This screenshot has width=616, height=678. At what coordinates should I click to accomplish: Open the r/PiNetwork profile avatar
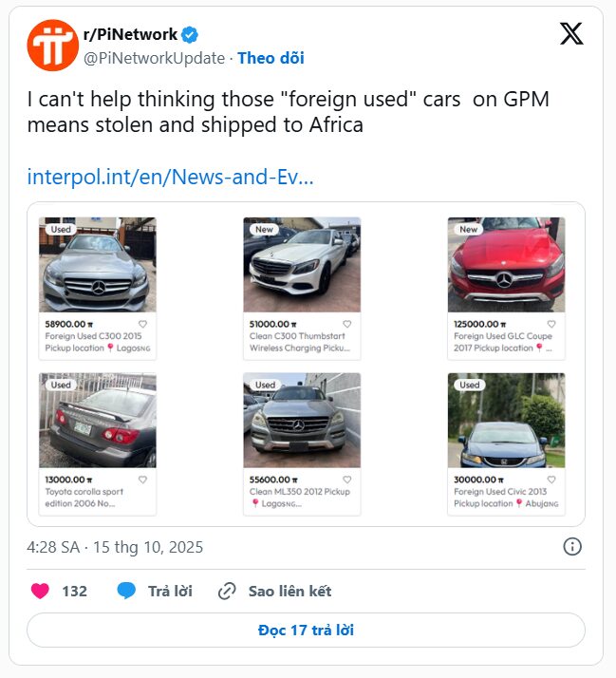click(52, 45)
